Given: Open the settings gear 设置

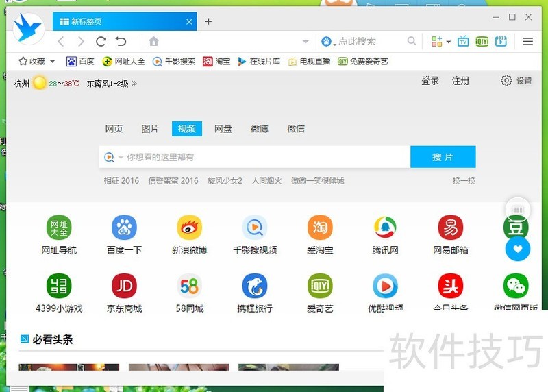Looking at the screenshot, I should point(516,81).
